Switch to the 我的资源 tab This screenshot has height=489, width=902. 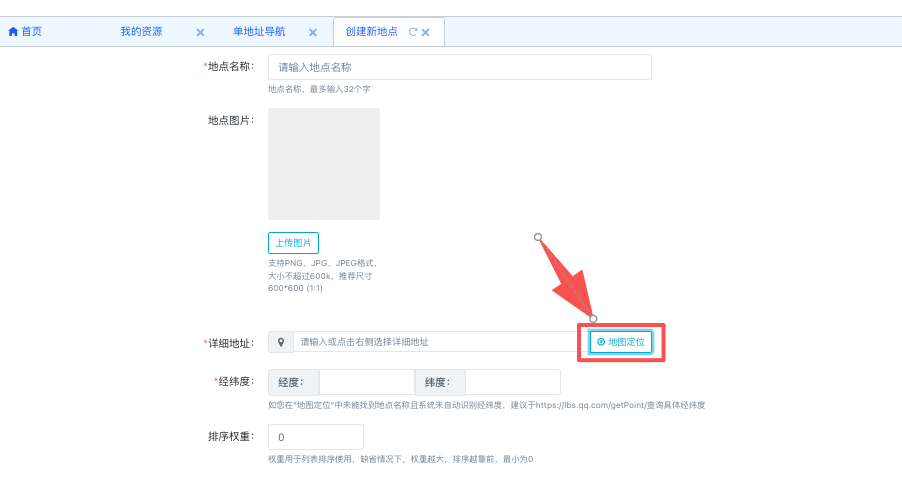[x=141, y=32]
